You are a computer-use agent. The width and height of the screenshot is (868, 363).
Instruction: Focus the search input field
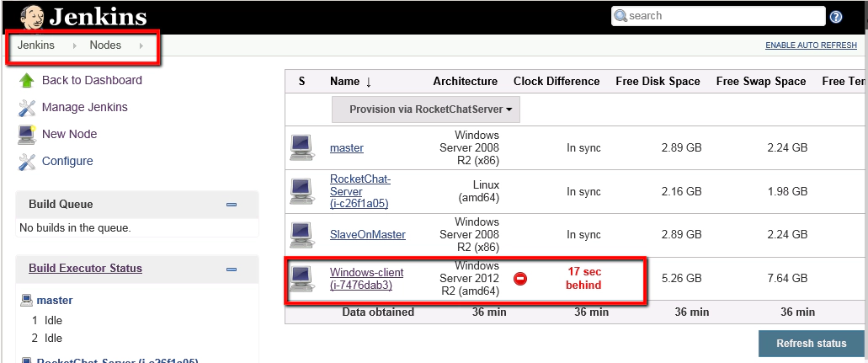(718, 16)
